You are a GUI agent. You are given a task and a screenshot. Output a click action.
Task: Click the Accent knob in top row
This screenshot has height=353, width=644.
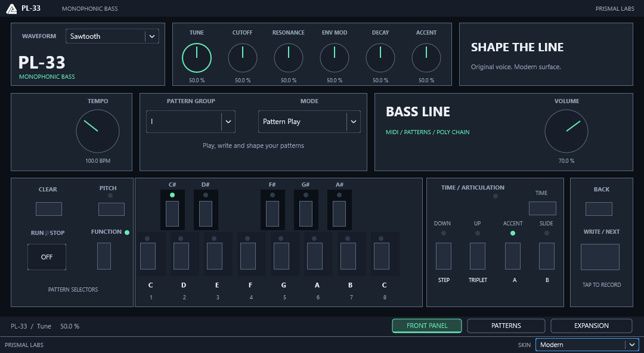point(426,58)
